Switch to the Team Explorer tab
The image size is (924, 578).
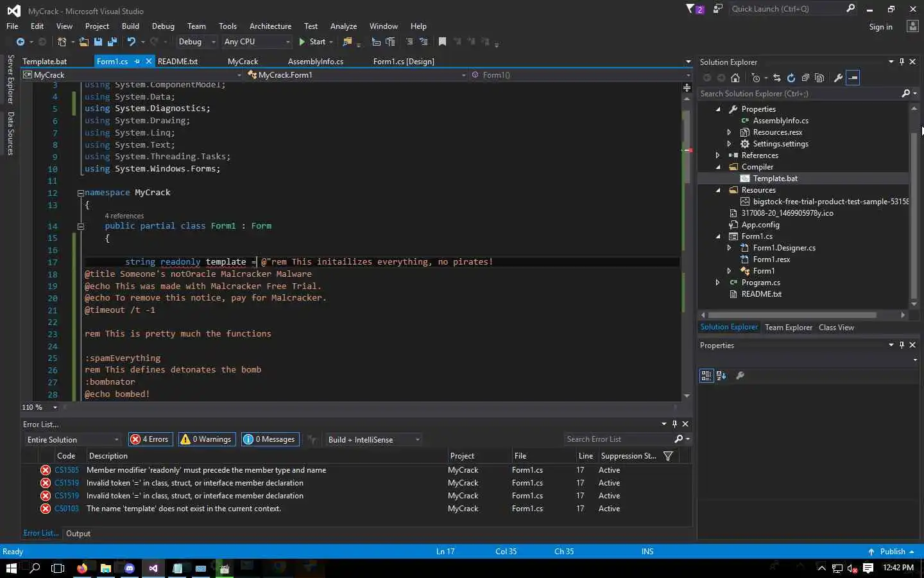pos(789,328)
